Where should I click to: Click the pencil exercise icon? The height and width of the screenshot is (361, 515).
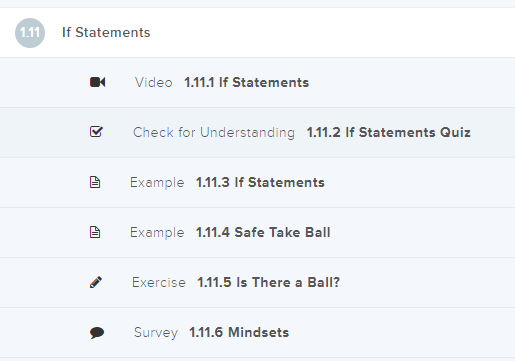tap(96, 282)
